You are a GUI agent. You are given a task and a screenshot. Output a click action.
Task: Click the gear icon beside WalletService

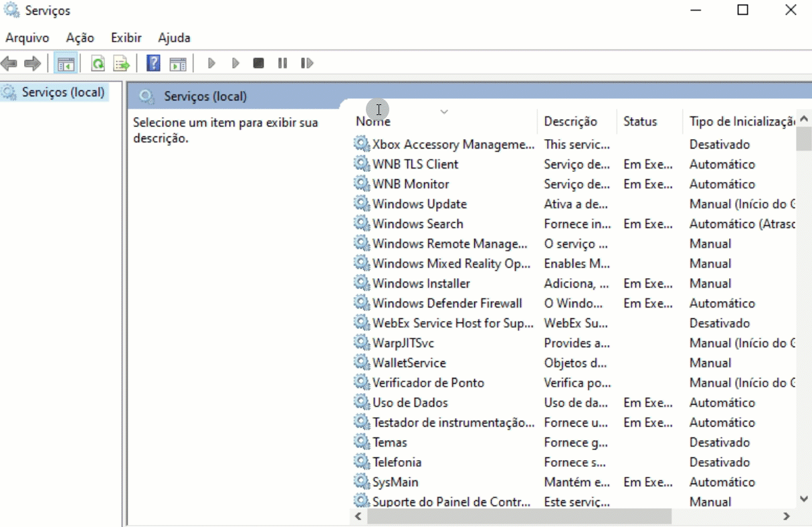[x=361, y=362]
